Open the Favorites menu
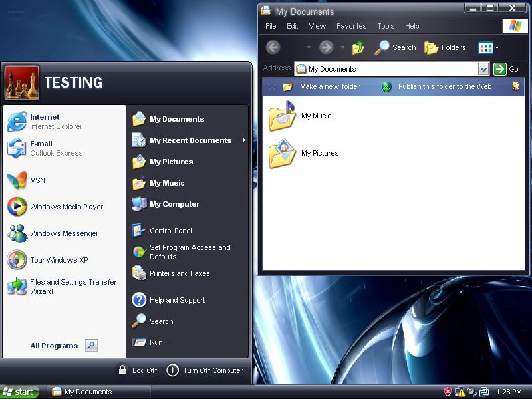The width and height of the screenshot is (532, 399). [352, 26]
